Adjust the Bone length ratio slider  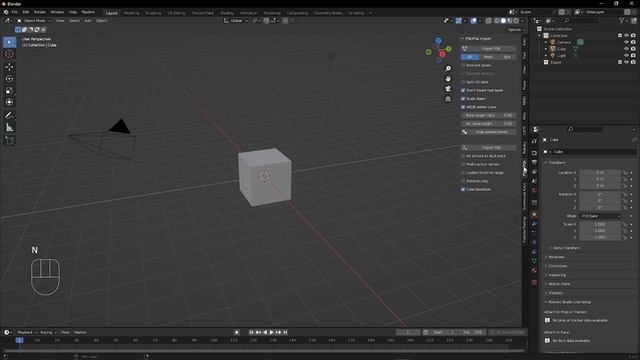[x=489, y=116]
